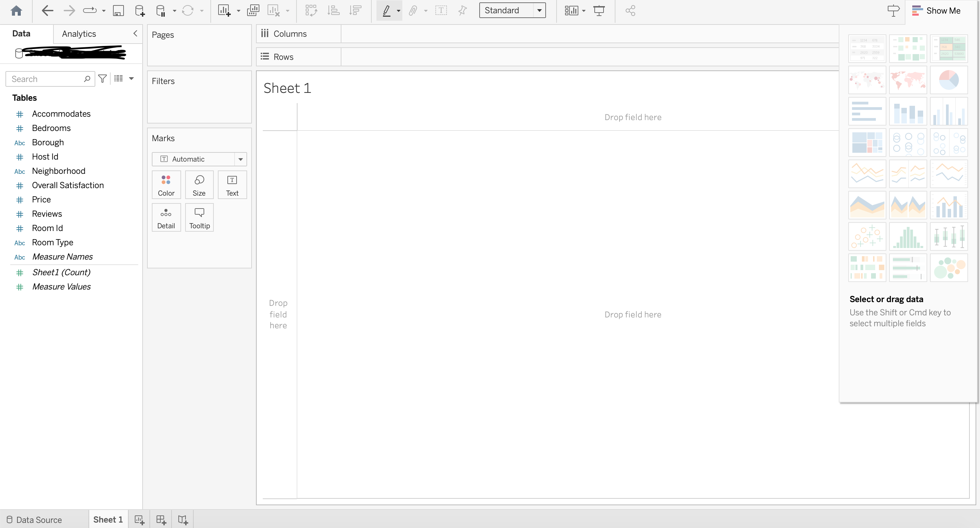Expand the highlight pen dropdown arrow
The width and height of the screenshot is (980, 528).
point(398,11)
